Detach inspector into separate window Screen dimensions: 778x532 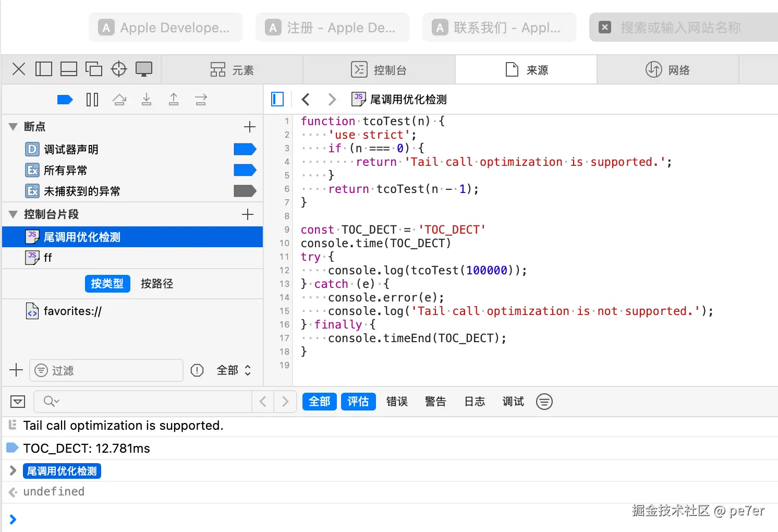(94, 69)
